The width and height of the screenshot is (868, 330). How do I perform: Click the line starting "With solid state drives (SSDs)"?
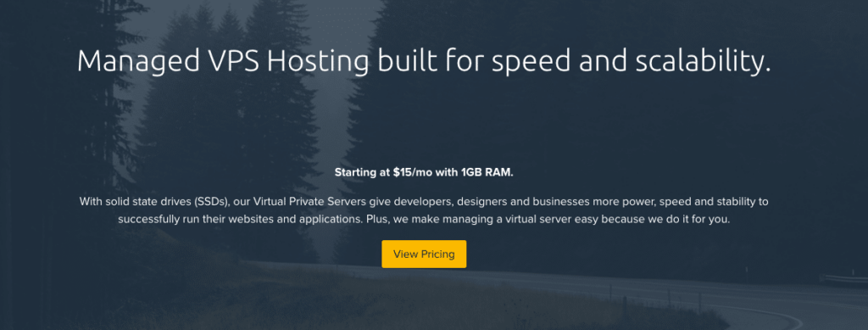[424, 202]
